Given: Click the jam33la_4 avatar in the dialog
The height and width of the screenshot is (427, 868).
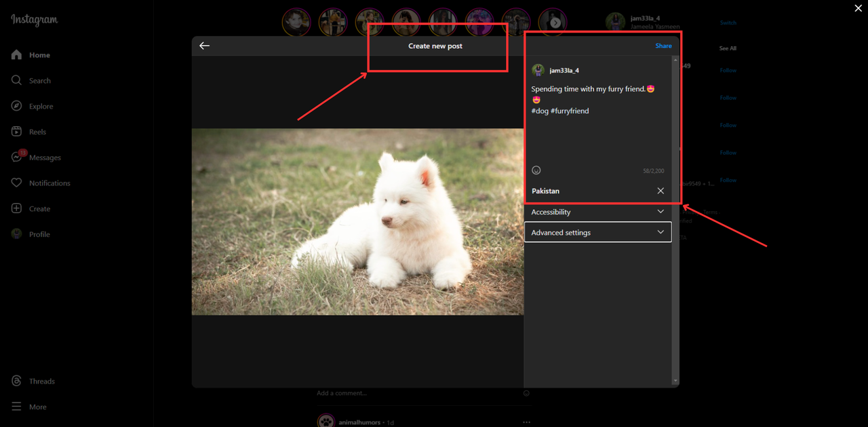Looking at the screenshot, I should 538,70.
